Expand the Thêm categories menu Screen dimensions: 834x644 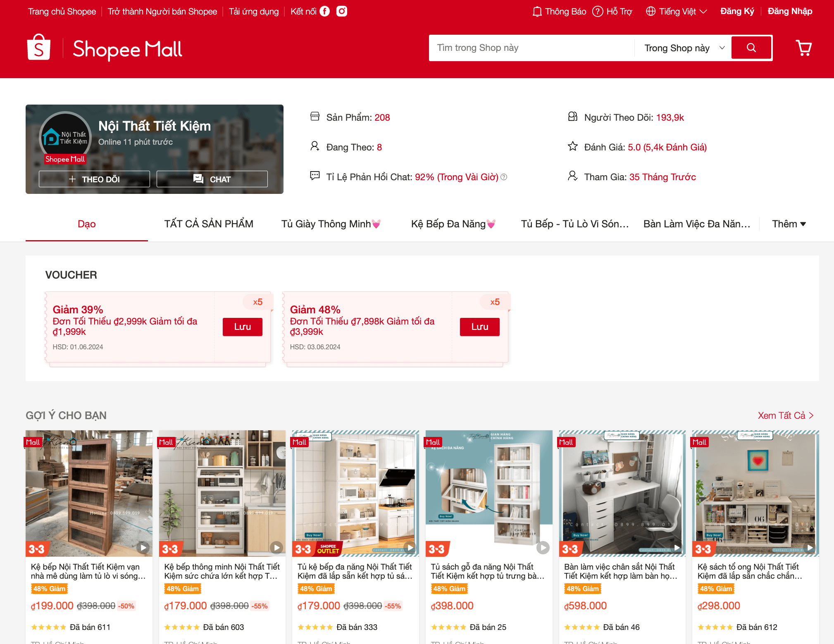(789, 224)
